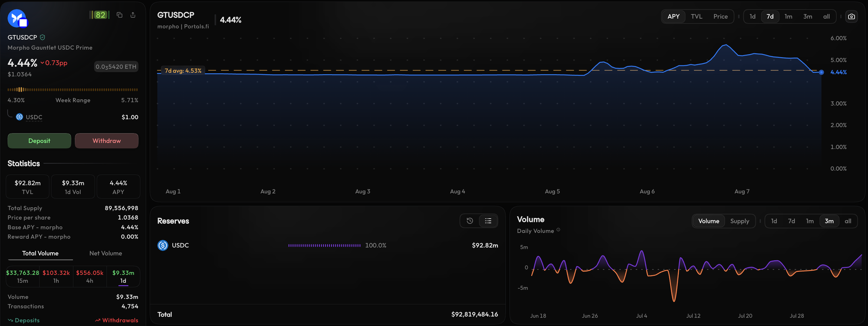
Task: Switch main chart to TVL
Action: (697, 16)
